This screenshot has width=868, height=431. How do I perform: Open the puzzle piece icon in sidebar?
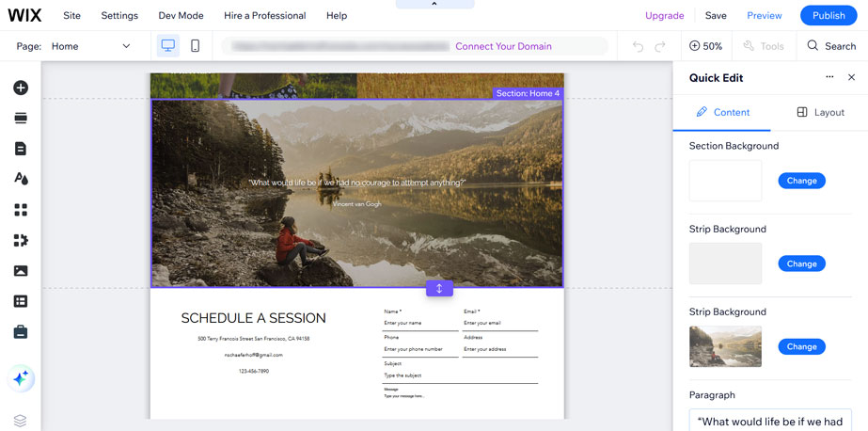[x=21, y=240]
